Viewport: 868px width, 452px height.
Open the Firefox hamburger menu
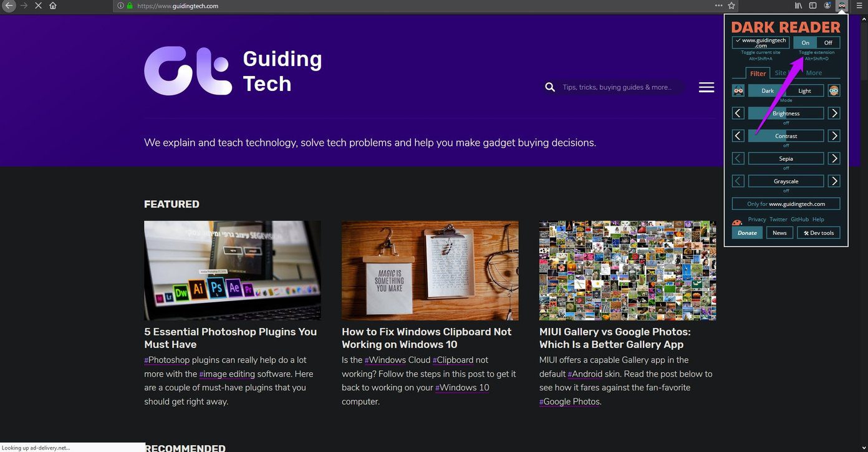859,6
